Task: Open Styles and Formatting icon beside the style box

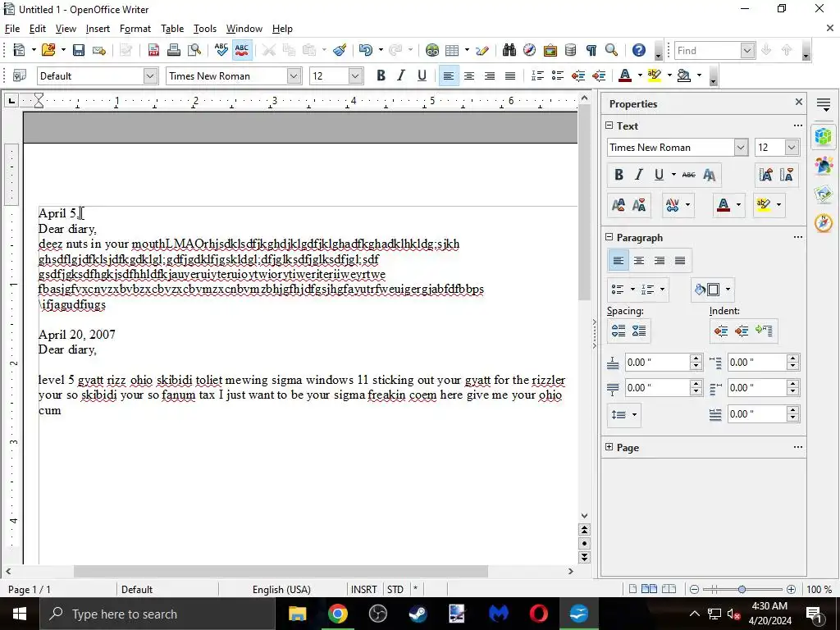Action: (20, 76)
